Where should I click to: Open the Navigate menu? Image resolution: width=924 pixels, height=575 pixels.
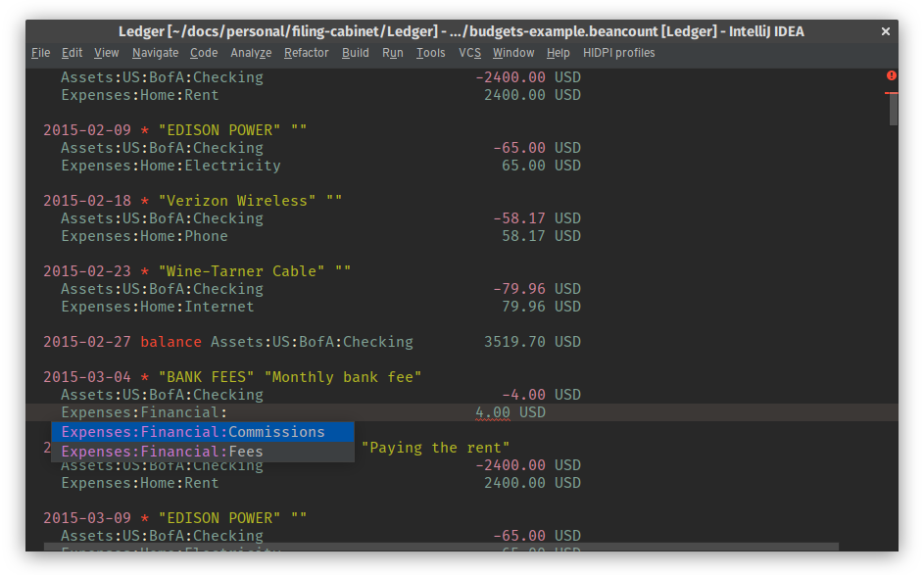(x=156, y=53)
